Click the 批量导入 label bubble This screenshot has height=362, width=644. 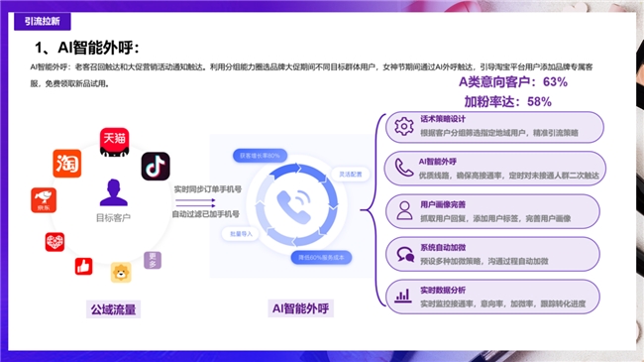tap(241, 234)
